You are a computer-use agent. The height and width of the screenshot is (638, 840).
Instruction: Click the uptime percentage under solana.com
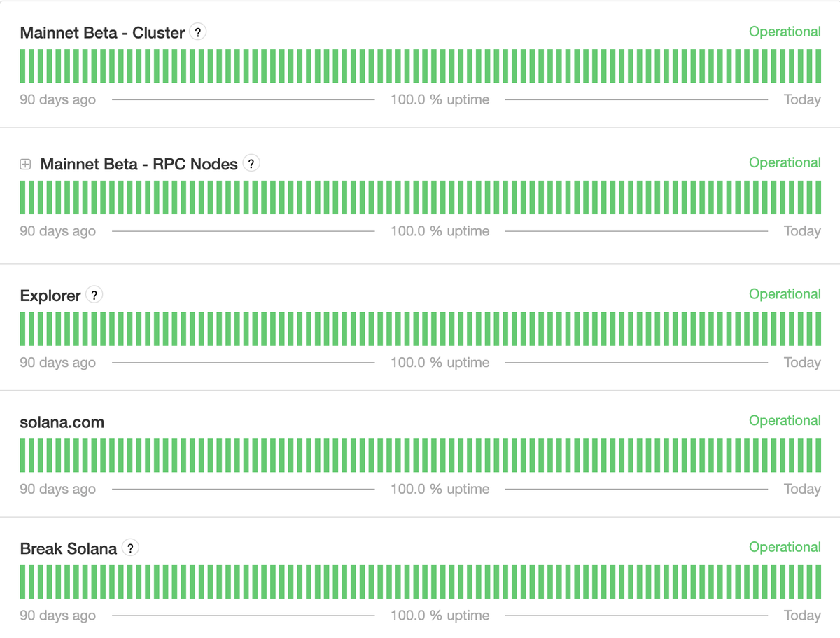[x=440, y=489]
